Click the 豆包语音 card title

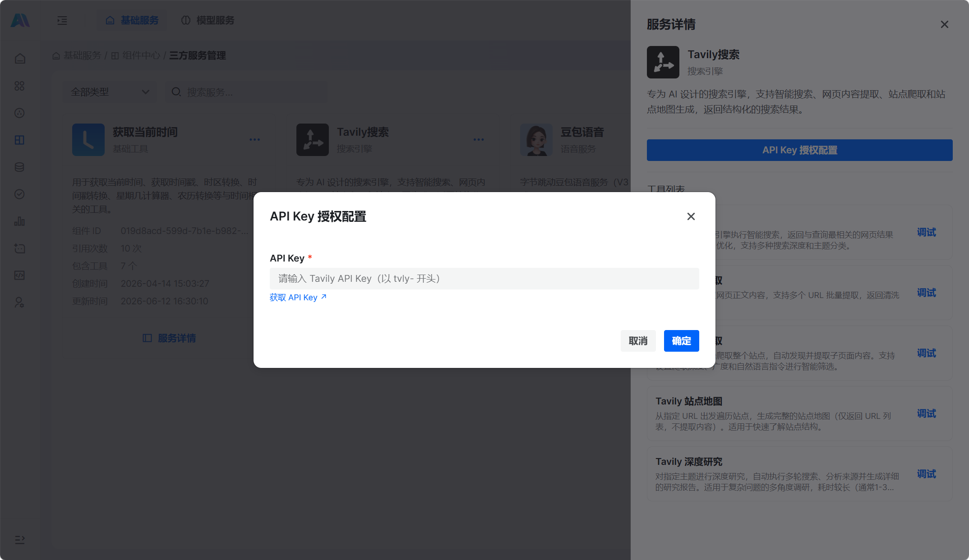582,132
